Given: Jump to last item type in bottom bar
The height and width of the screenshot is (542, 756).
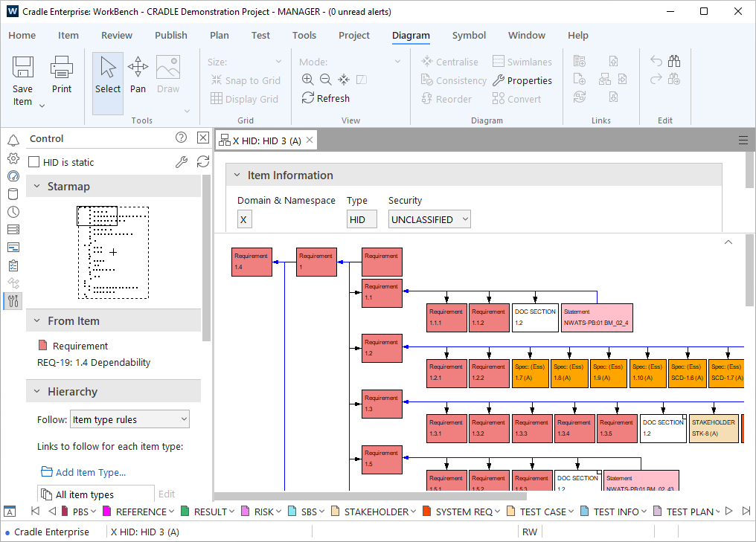Looking at the screenshot, I should [746, 512].
